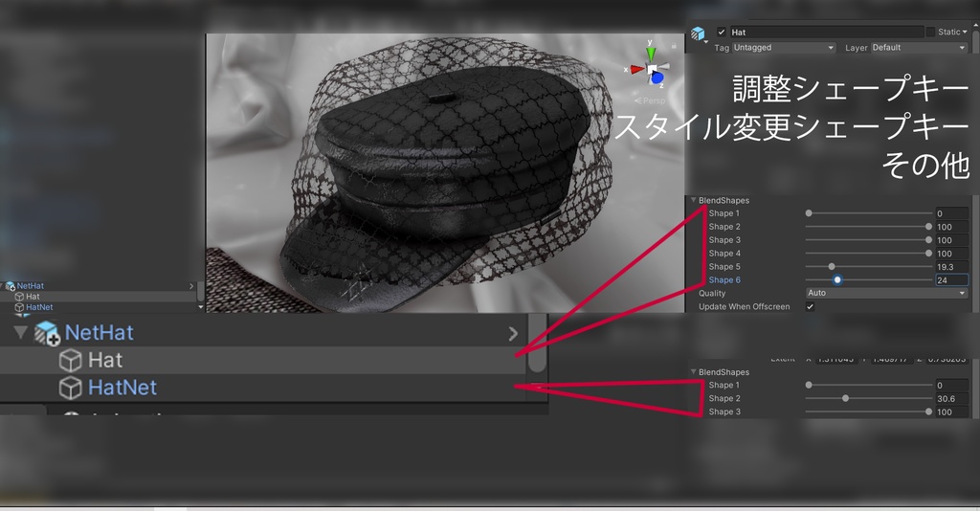Click the small chevron right of small NetHat row
Viewport: 980px width, 511px height.
pyautogui.click(x=191, y=286)
